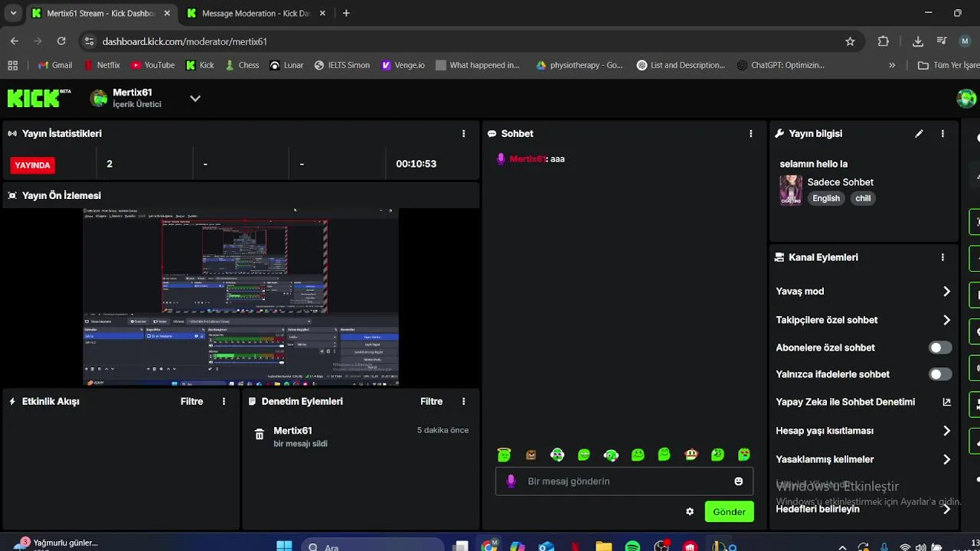Open Denetim Eylemleri three-dot menu
Image resolution: width=980 pixels, height=551 pixels.
coord(463,401)
